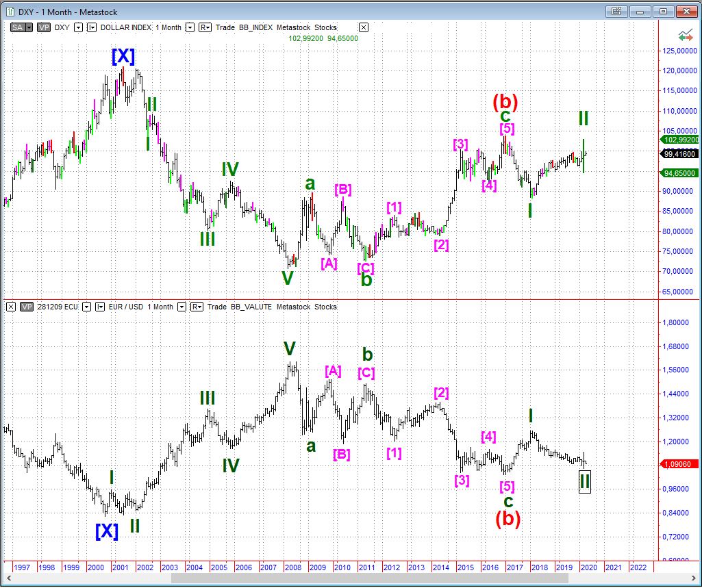Open the periodicity dropdown in the EUR / USD pane

[x=181, y=307]
